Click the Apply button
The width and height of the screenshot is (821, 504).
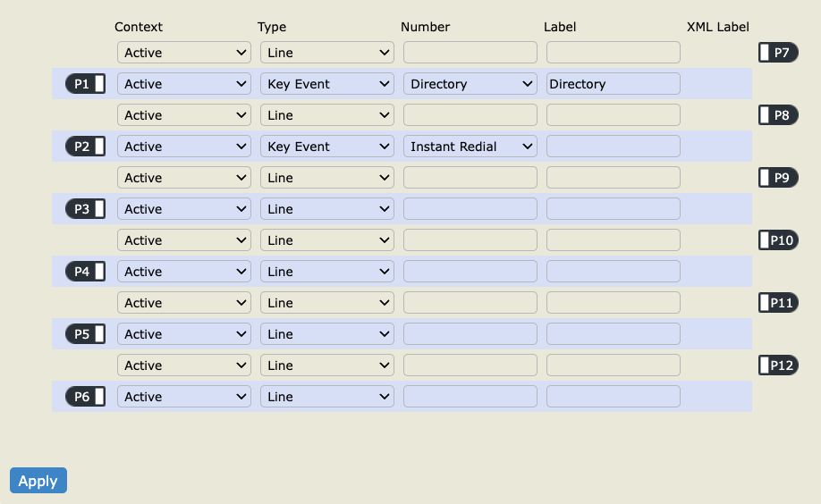(38, 481)
